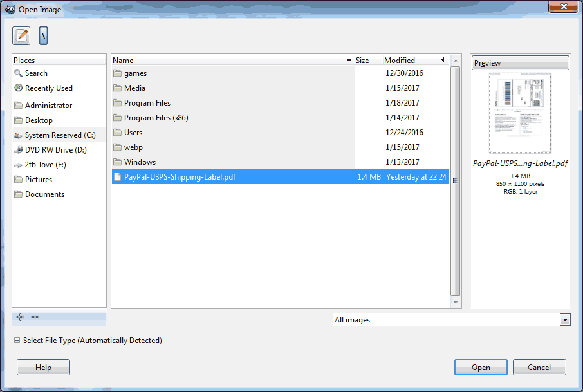This screenshot has height=392, width=583.
Task: Select the games folder
Action: click(281, 73)
